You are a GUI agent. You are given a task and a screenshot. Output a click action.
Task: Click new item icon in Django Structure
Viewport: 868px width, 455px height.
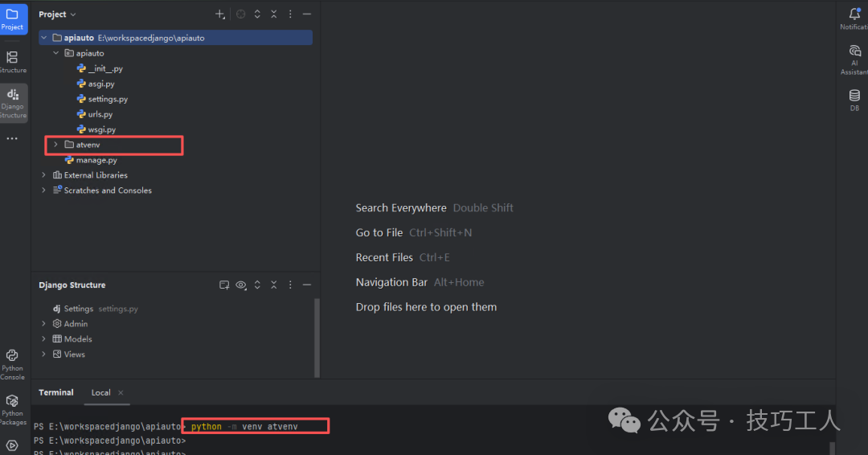click(224, 285)
